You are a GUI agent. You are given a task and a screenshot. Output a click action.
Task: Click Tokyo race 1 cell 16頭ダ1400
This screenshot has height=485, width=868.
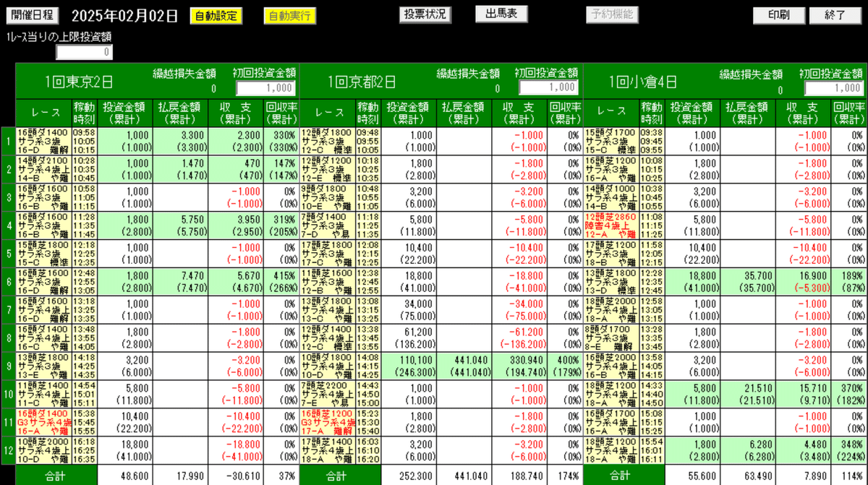[x=43, y=142]
